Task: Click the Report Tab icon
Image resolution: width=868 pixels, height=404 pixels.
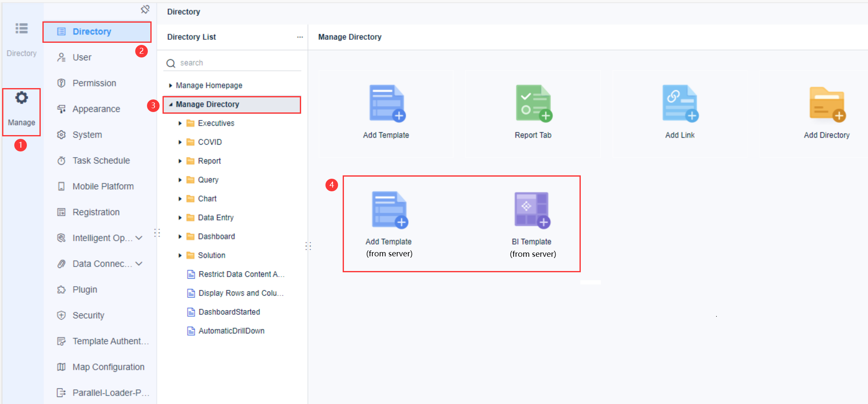Action: [534, 104]
